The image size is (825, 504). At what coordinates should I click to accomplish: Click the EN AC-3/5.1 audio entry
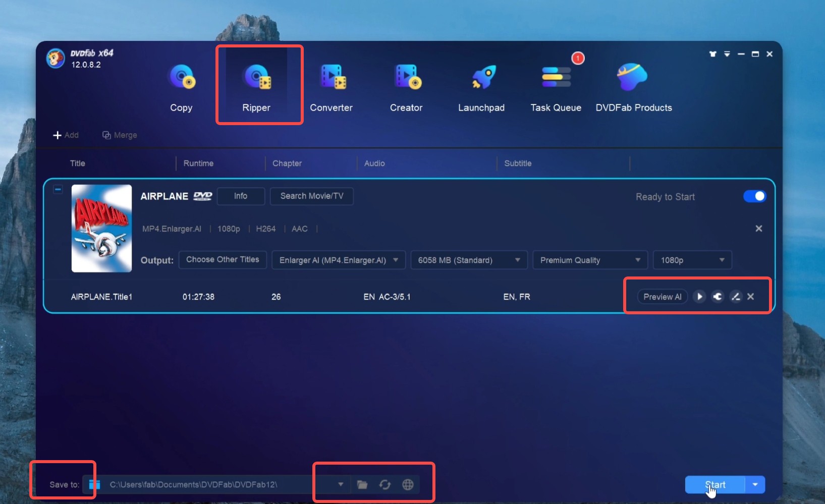[x=387, y=297]
